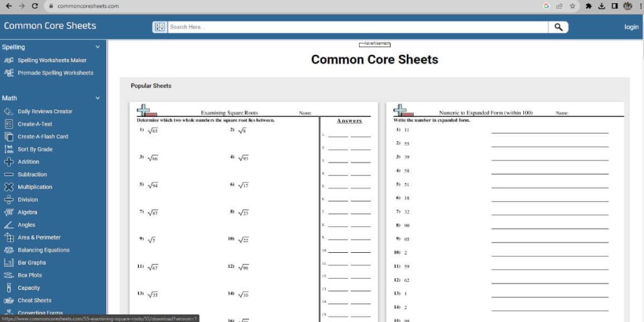This screenshot has width=644, height=322.
Task: Open the Box Plots worksheets link
Action: click(x=30, y=275)
